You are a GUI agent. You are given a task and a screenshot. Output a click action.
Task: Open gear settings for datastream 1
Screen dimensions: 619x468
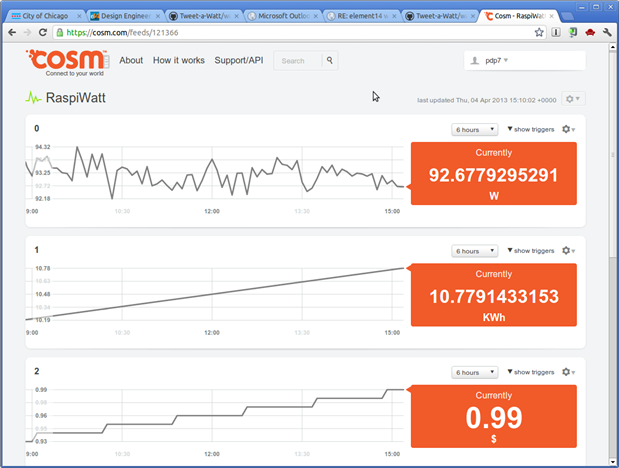[x=568, y=250]
